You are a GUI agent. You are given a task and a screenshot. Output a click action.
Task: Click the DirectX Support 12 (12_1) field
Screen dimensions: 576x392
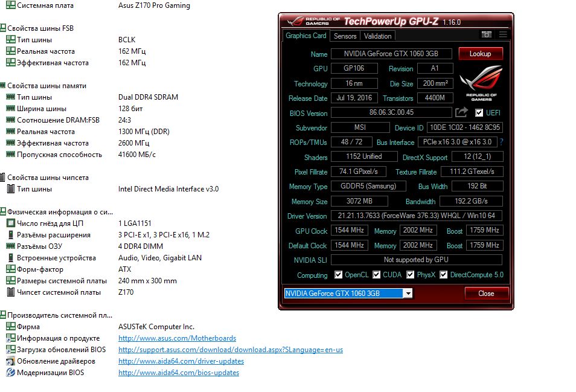point(477,156)
